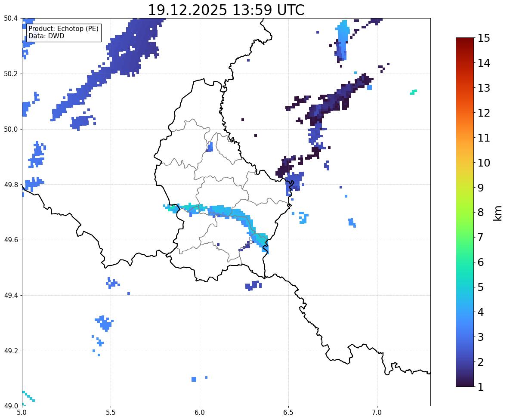Click the "Data: DWD" legend line
Viewport: 507px width, 420px height.
pos(46,36)
